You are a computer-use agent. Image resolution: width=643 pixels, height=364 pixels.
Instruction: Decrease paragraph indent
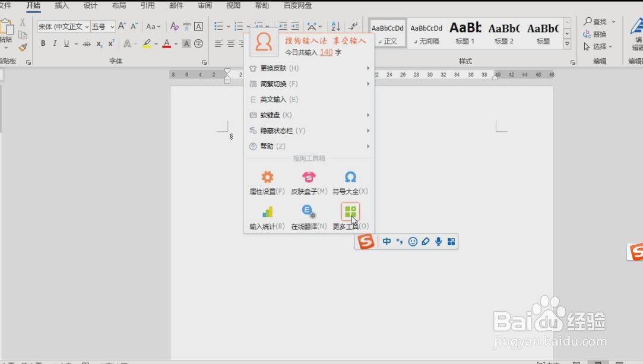click(283, 26)
